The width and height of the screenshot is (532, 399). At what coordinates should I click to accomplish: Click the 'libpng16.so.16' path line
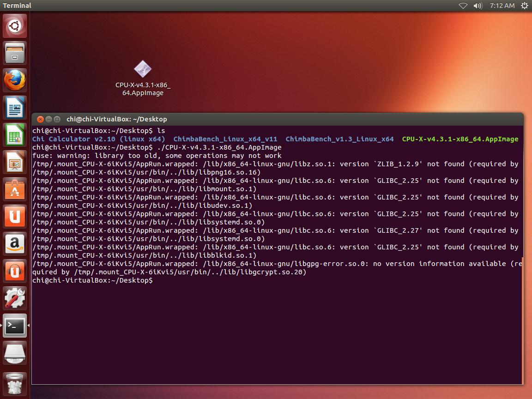[x=146, y=172]
